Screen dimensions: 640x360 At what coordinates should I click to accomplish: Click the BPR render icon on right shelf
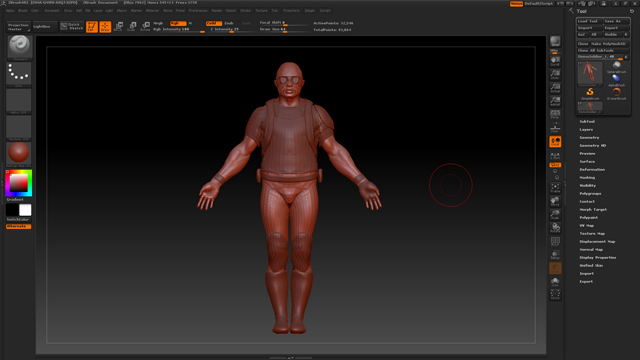[555, 43]
